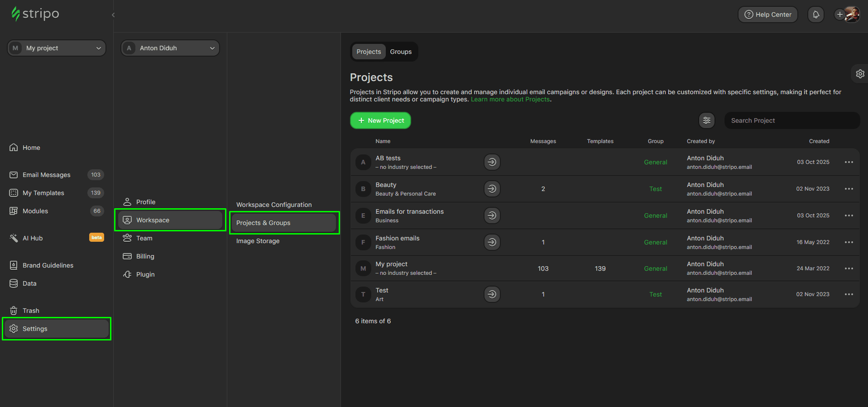Create a New Project

pyautogui.click(x=380, y=120)
